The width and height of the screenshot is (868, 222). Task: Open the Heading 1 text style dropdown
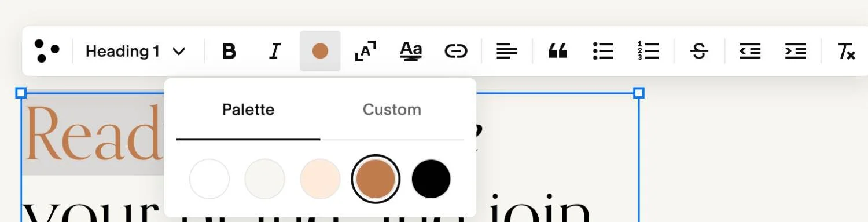(x=135, y=51)
